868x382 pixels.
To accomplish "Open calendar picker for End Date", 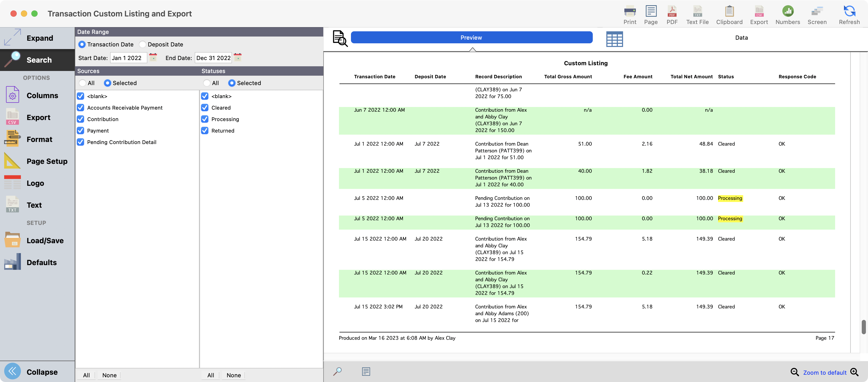I will [238, 58].
